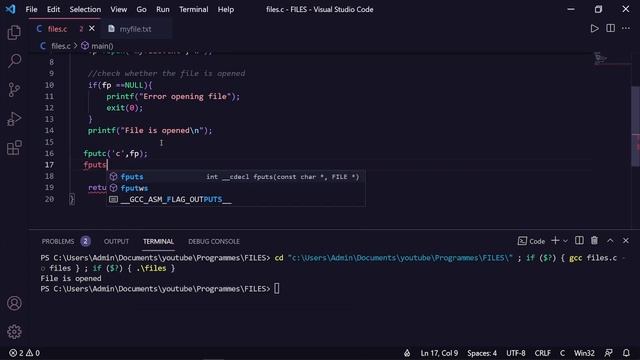Open the Run menu
640x360 pixels.
click(162, 9)
